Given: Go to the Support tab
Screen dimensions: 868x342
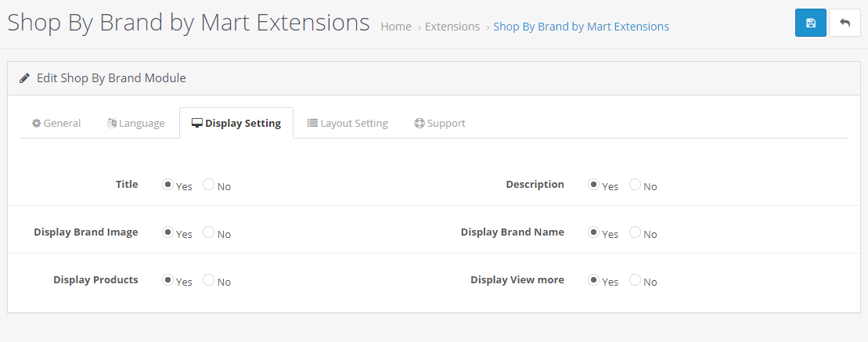Looking at the screenshot, I should click(x=440, y=123).
